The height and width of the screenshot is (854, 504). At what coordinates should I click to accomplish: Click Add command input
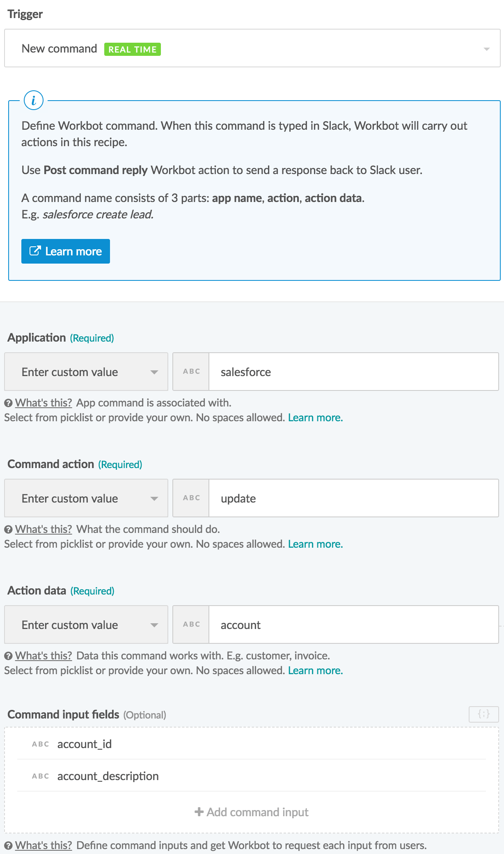[x=252, y=812]
